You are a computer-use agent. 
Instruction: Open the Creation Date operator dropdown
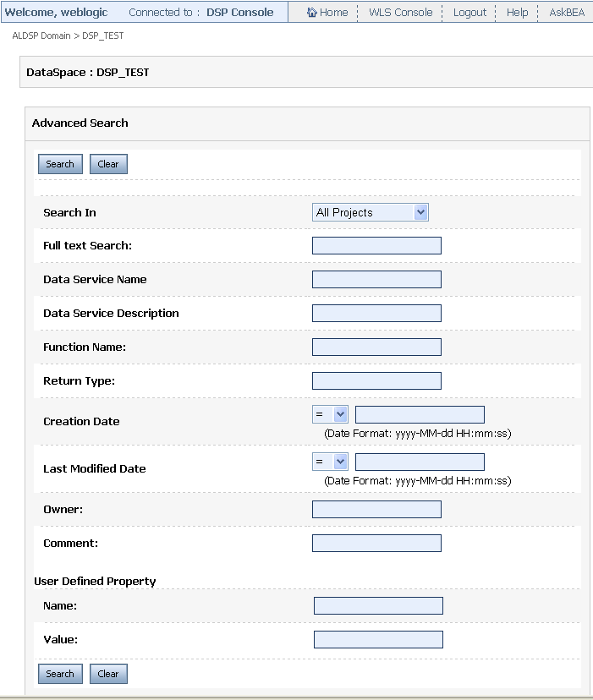330,414
